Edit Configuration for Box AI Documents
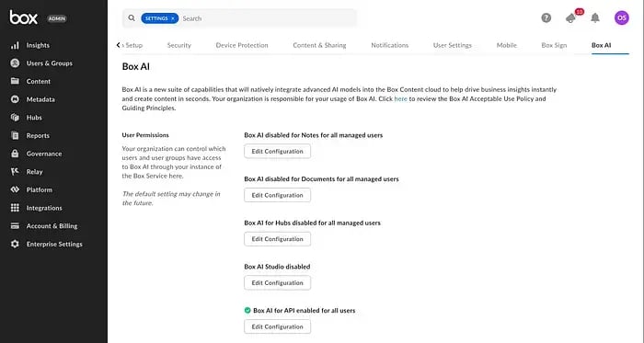Screen dimensions: 644x343 click(277, 195)
